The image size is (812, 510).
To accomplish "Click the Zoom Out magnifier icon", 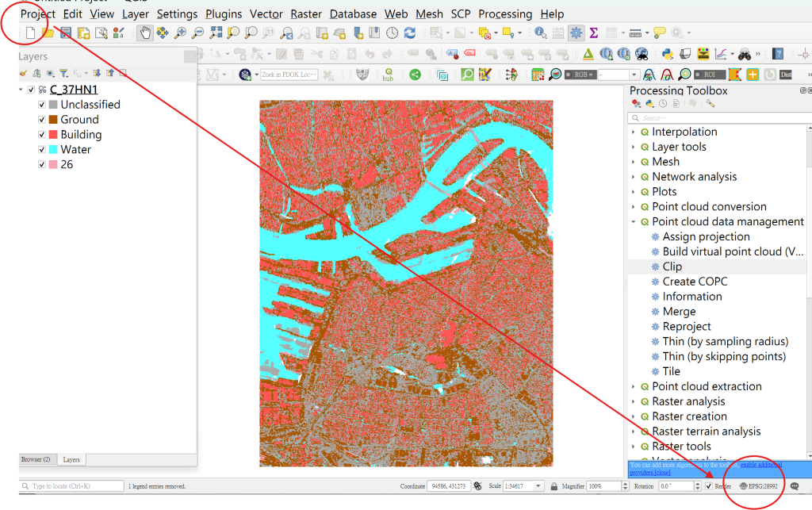I will click(197, 33).
